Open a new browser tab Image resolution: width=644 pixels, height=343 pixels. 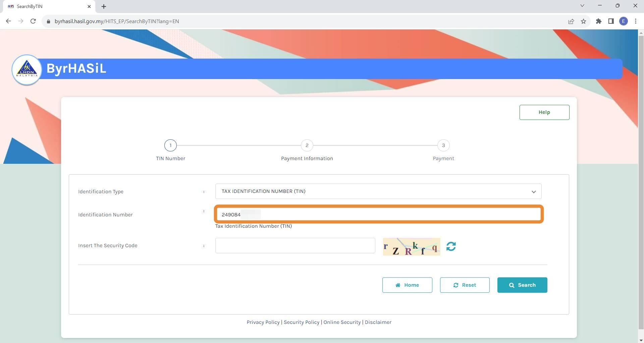click(x=104, y=6)
